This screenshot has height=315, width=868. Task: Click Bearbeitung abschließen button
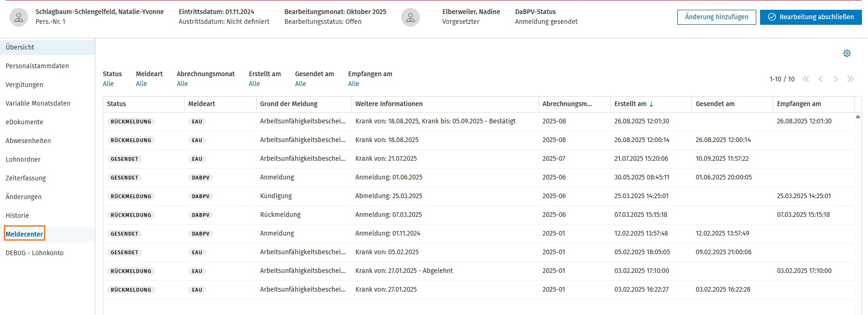point(811,17)
